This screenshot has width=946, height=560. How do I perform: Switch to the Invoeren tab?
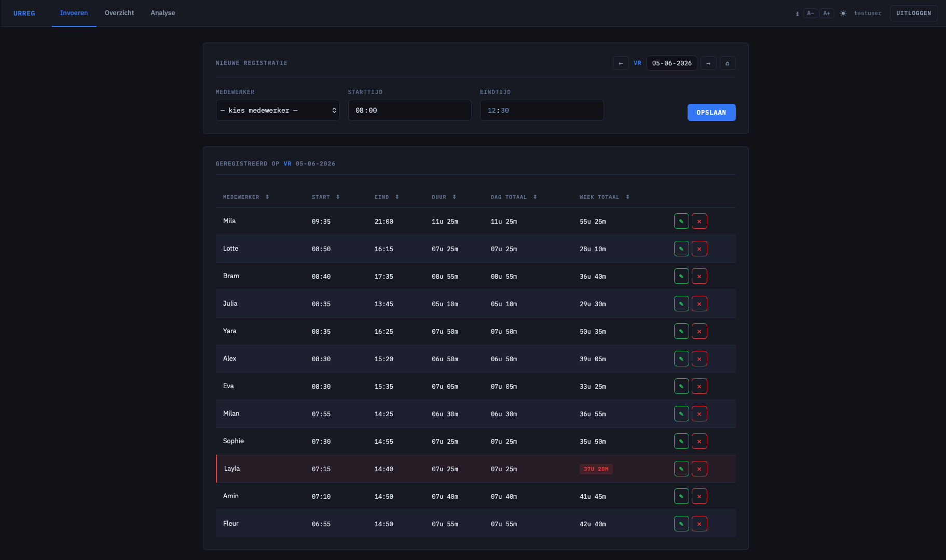point(74,13)
